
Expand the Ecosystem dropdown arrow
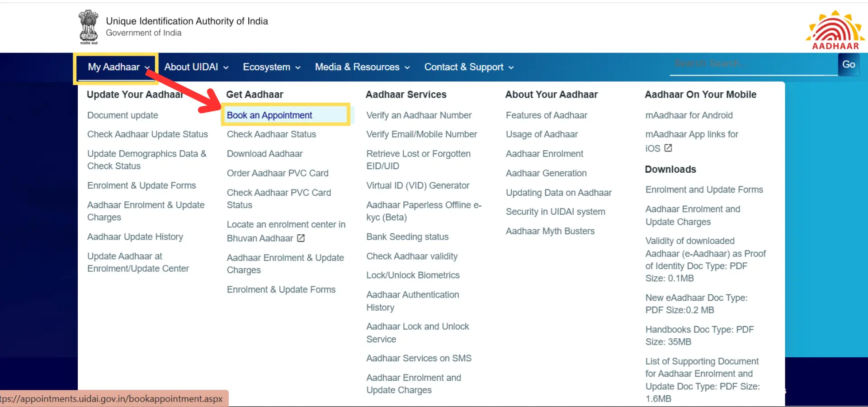[x=298, y=68]
